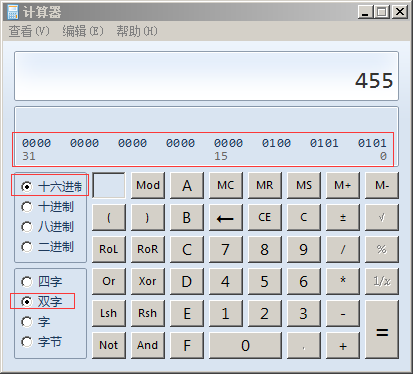Click the hex digit B button

[x=187, y=217]
